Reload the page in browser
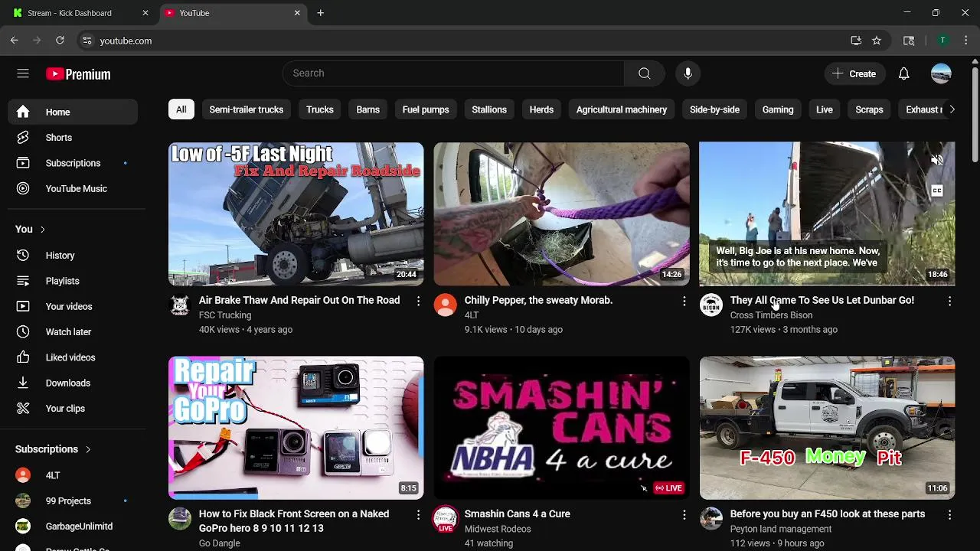 (x=60, y=41)
